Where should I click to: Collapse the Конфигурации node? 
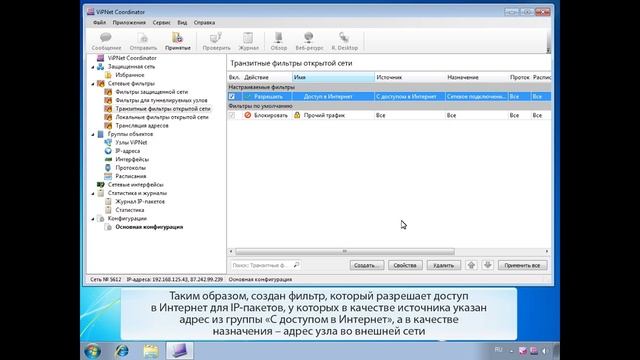click(93, 219)
